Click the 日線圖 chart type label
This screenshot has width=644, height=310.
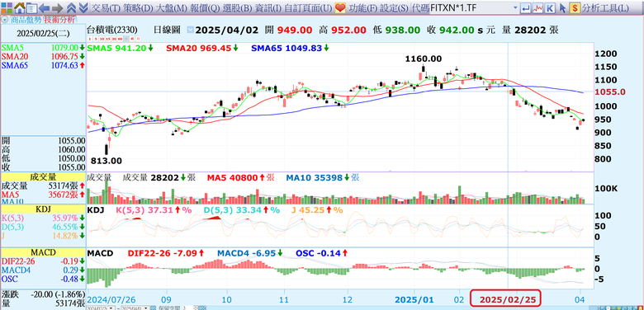point(167,30)
